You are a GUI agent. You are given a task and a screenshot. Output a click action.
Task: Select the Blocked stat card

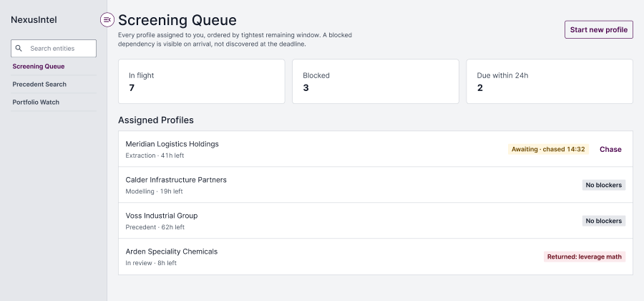(x=376, y=82)
